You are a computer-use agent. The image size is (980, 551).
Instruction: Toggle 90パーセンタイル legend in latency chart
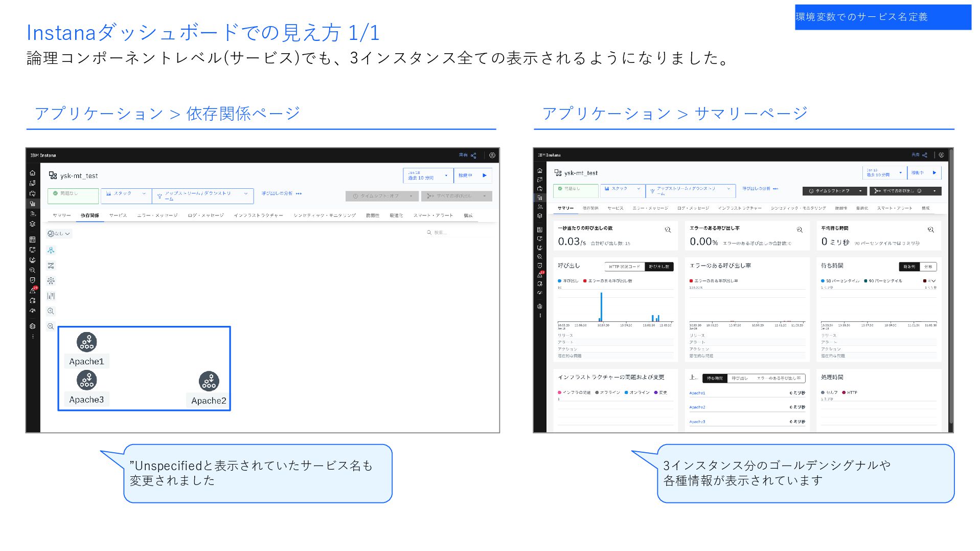click(883, 281)
